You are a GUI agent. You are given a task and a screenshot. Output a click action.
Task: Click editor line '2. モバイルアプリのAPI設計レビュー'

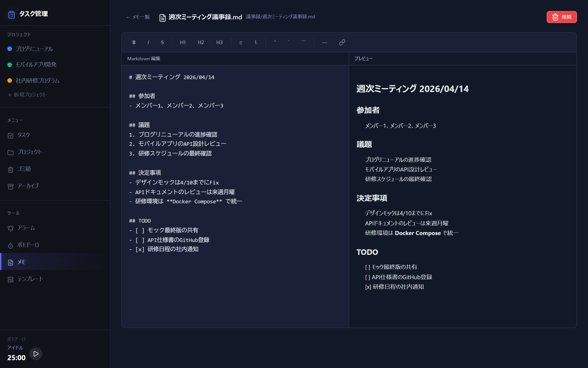pyautogui.click(x=178, y=144)
